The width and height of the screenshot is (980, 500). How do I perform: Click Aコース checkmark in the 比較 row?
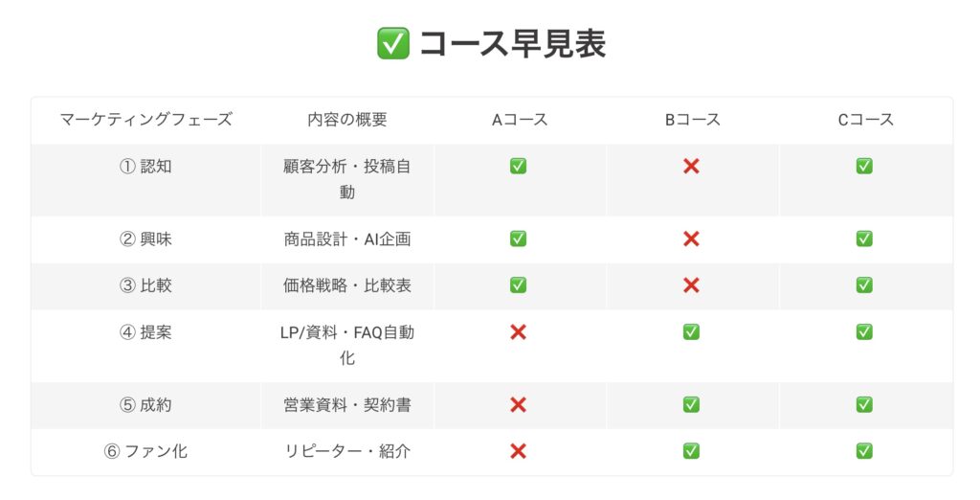tap(518, 285)
